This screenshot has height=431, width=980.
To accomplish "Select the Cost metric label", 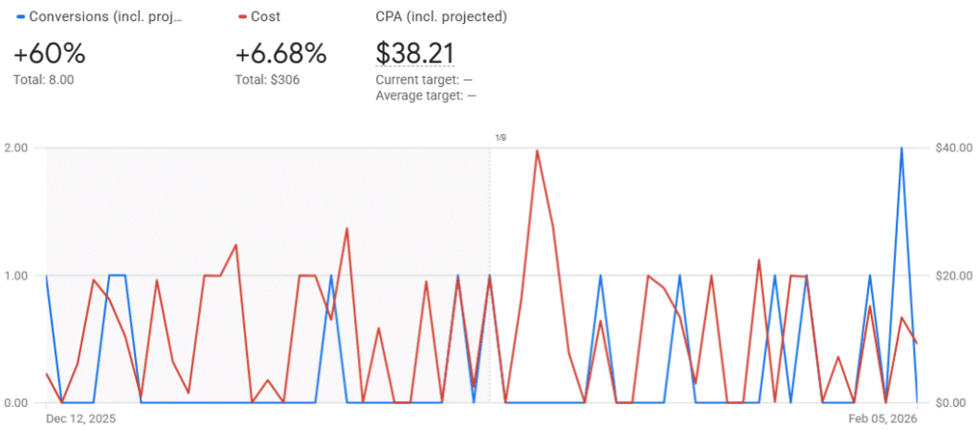I will pyautogui.click(x=265, y=17).
